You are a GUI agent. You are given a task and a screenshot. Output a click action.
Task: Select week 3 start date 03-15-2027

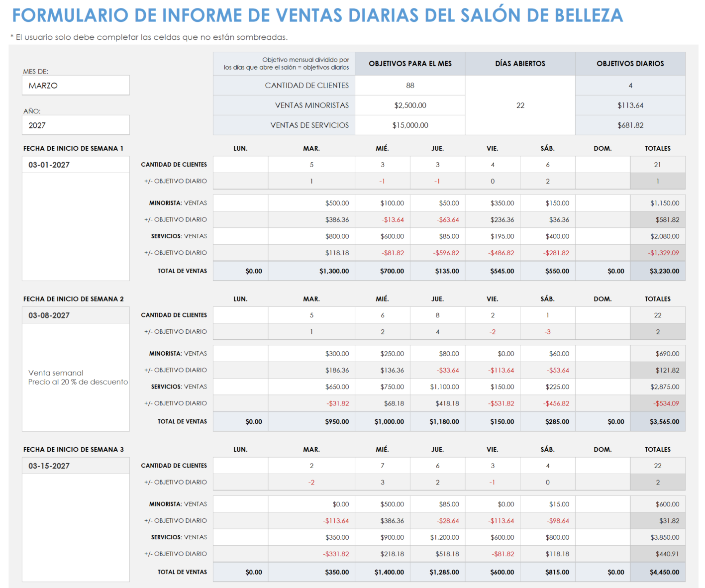tap(76, 466)
